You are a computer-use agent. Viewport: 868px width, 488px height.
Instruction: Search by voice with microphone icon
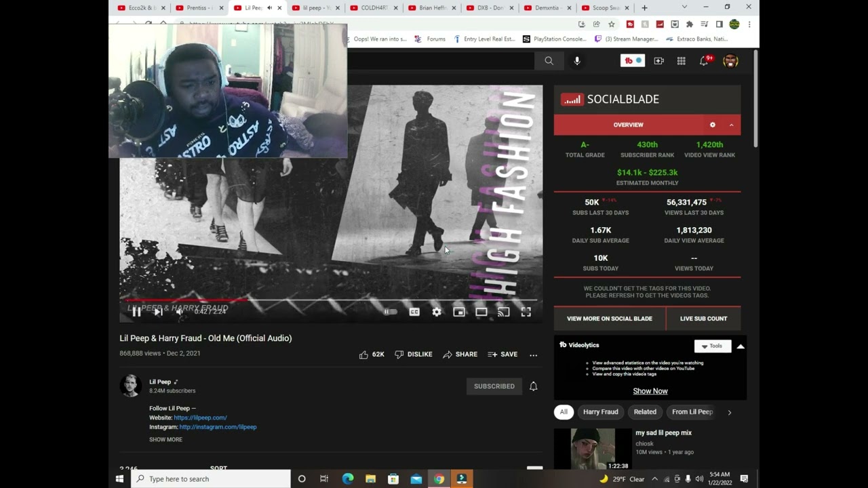click(577, 61)
